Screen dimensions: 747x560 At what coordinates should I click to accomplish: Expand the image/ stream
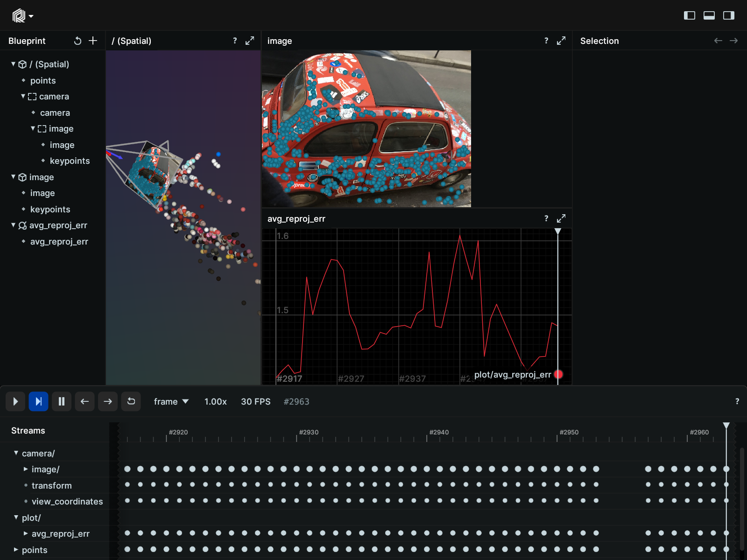26,469
